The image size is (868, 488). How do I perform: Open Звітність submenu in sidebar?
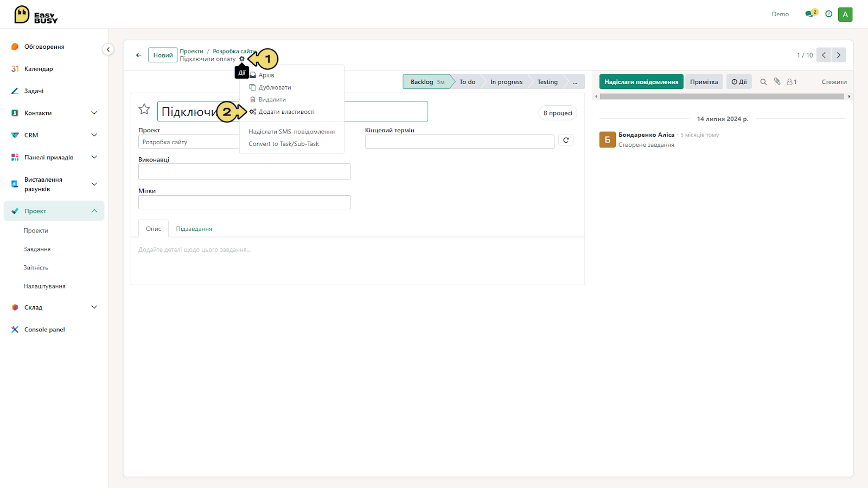pos(36,268)
